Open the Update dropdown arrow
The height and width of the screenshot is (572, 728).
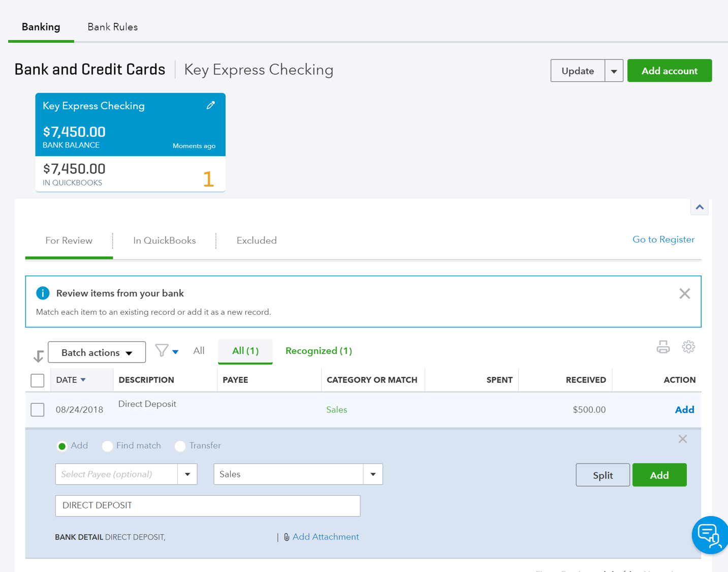pyautogui.click(x=614, y=71)
